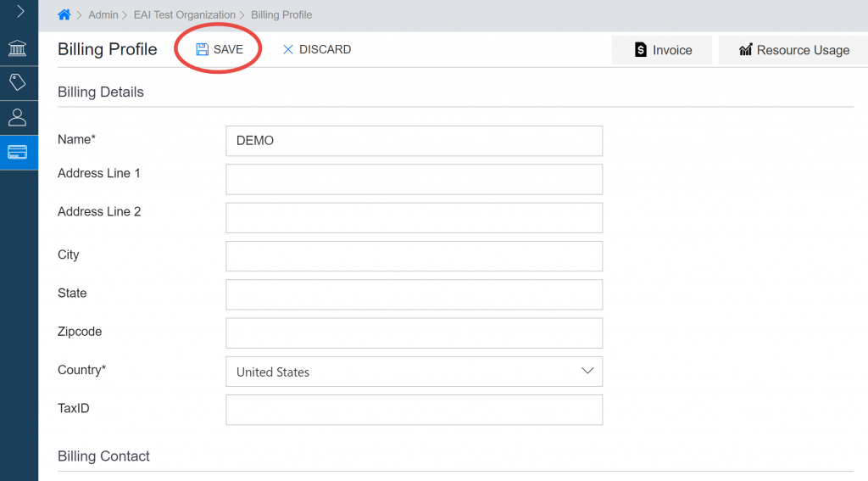Open the organization bank building icon
This screenshot has height=481, width=868.
coord(17,48)
